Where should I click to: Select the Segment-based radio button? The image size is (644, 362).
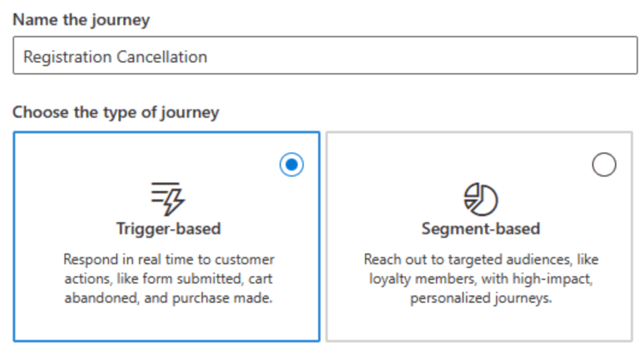pyautogui.click(x=604, y=165)
